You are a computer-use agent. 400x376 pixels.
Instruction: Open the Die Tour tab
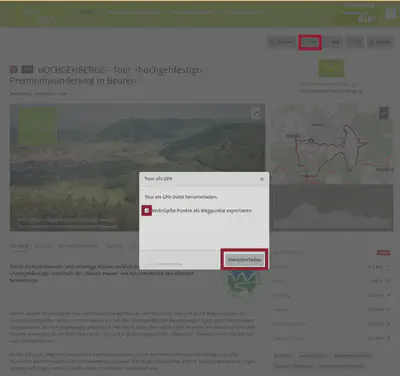[x=19, y=246]
